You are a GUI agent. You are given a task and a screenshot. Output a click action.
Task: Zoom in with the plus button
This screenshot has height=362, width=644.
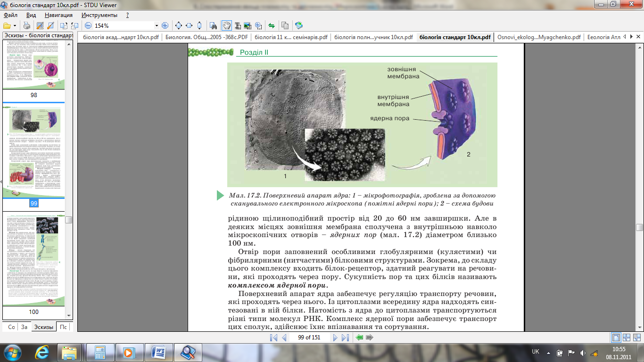click(x=165, y=25)
